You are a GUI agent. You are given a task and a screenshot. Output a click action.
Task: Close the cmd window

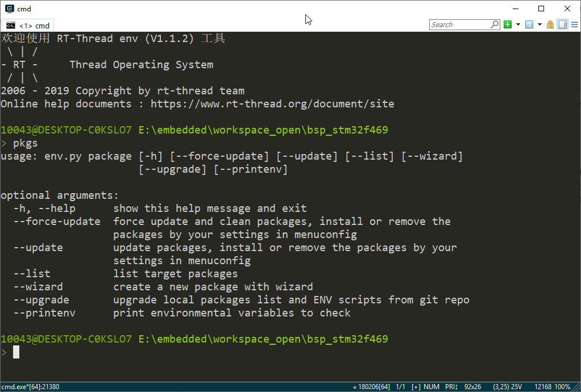tap(567, 9)
